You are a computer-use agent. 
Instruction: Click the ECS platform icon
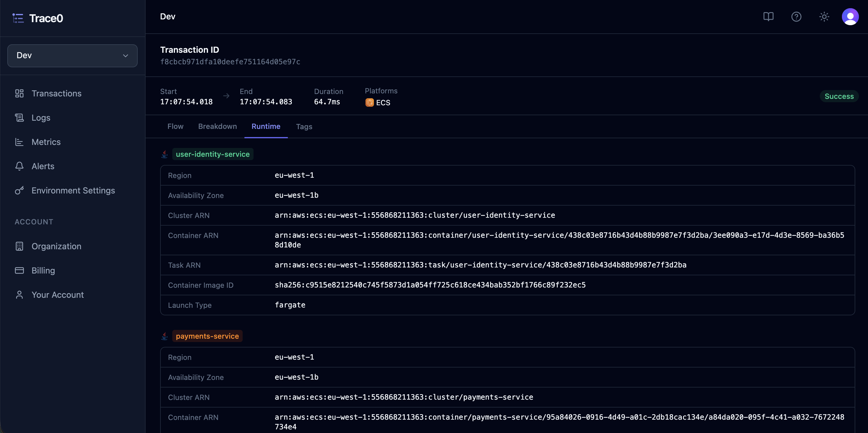click(370, 102)
